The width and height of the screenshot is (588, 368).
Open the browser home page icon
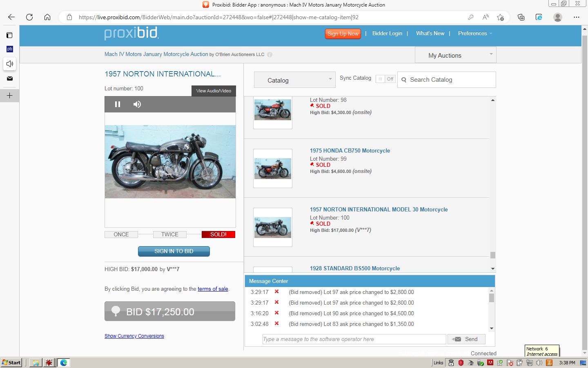47,17
